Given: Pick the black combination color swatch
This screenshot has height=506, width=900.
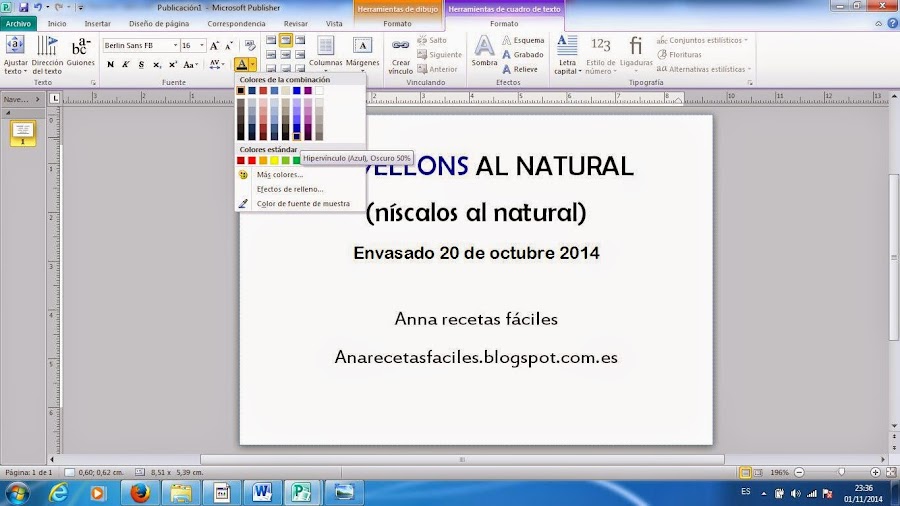Looking at the screenshot, I should click(241, 91).
